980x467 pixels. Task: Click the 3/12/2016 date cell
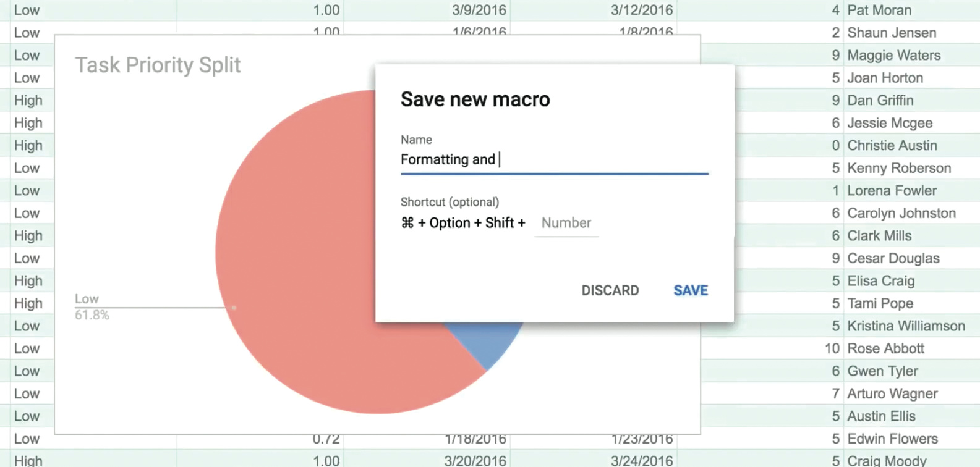(641, 10)
